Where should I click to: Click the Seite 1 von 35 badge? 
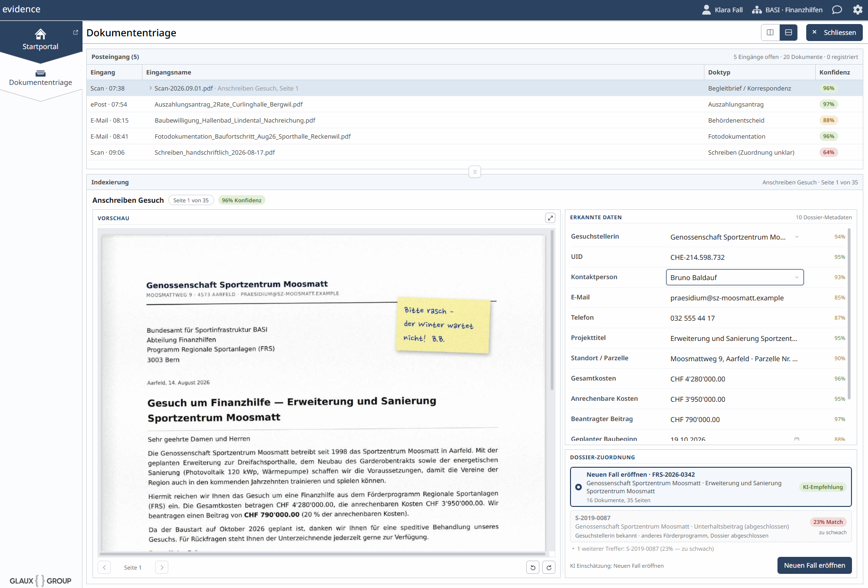tap(191, 200)
